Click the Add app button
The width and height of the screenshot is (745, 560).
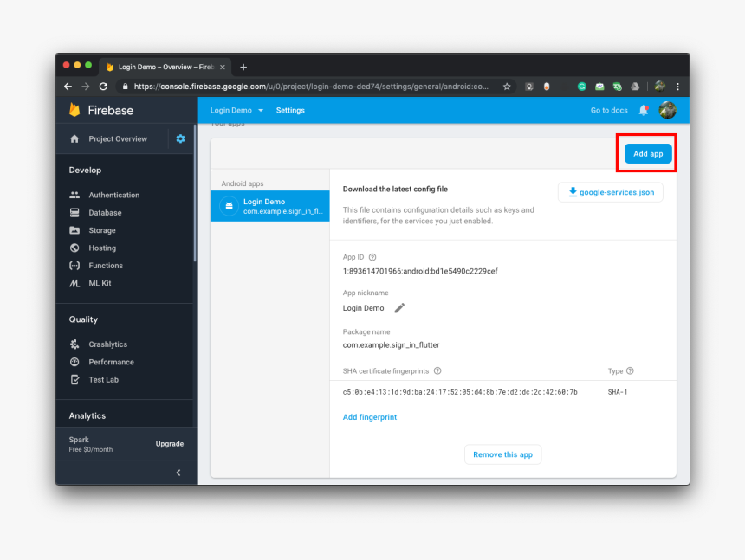point(648,153)
